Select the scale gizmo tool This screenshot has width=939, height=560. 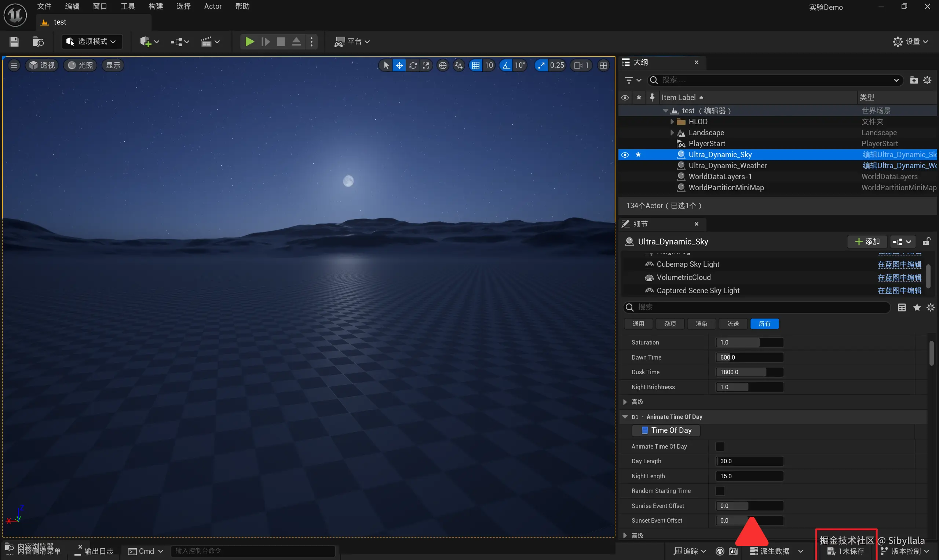click(426, 65)
